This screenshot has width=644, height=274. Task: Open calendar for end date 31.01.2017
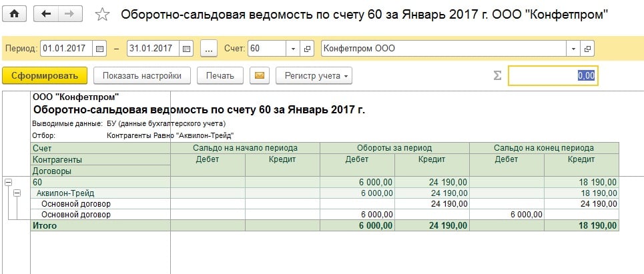[186, 49]
